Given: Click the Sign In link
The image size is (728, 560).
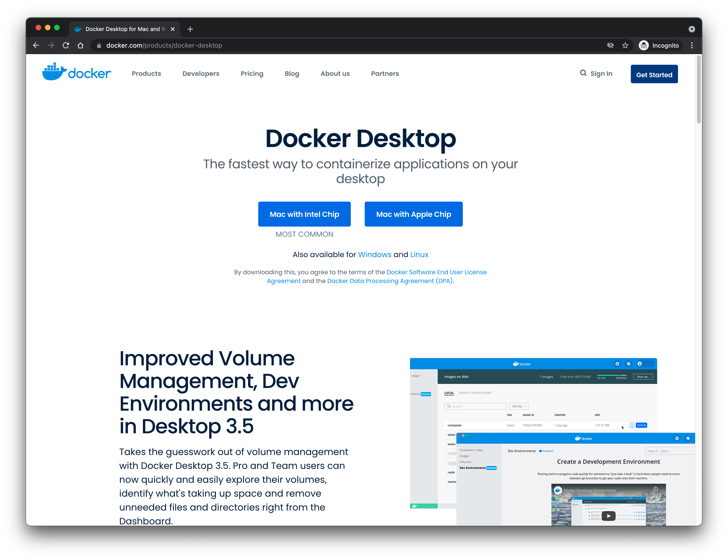Looking at the screenshot, I should [x=601, y=74].
